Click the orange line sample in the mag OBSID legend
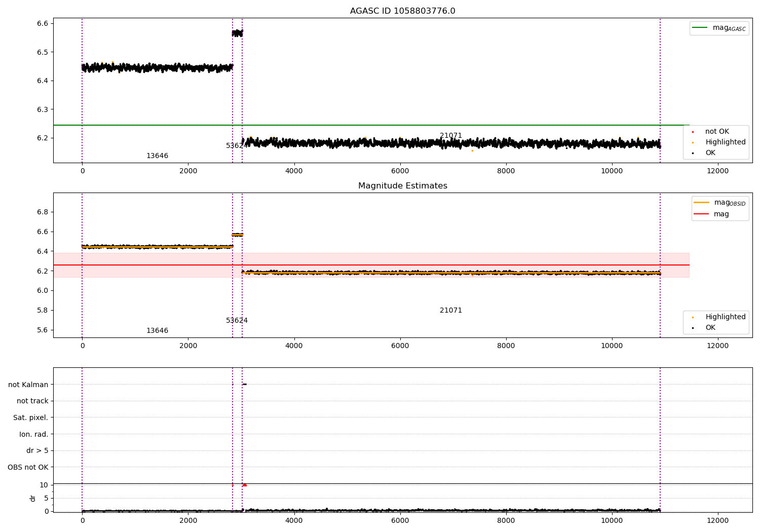Screen dimensions: 760x532 coord(701,203)
